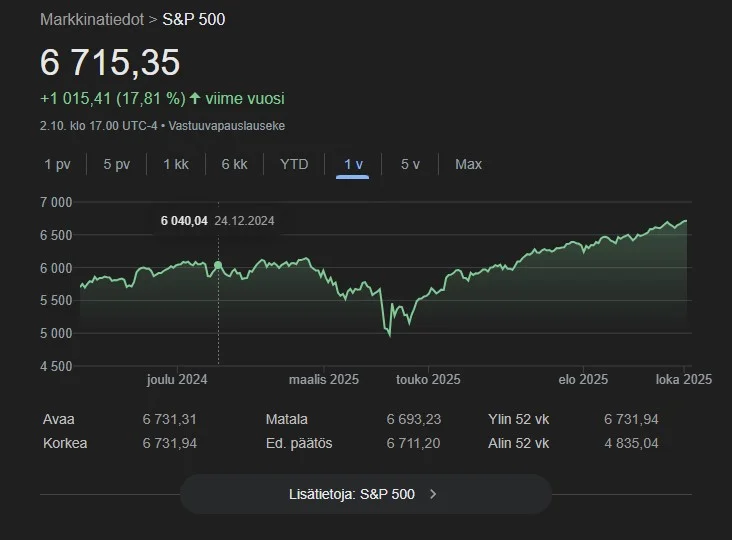Select the 1 kk range tab
The width and height of the screenshot is (732, 540).
click(x=175, y=164)
